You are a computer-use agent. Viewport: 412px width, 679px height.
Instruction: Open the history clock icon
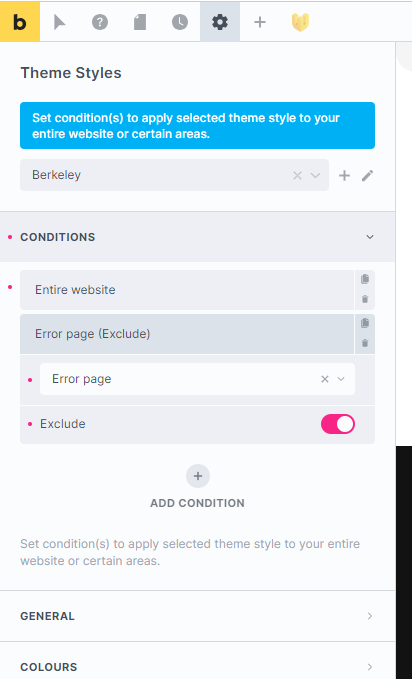tap(180, 22)
